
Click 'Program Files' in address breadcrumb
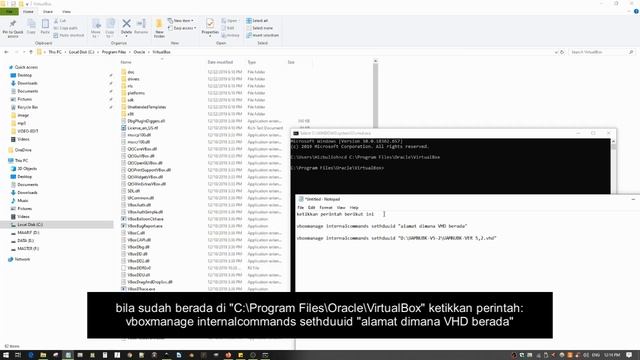pos(114,52)
